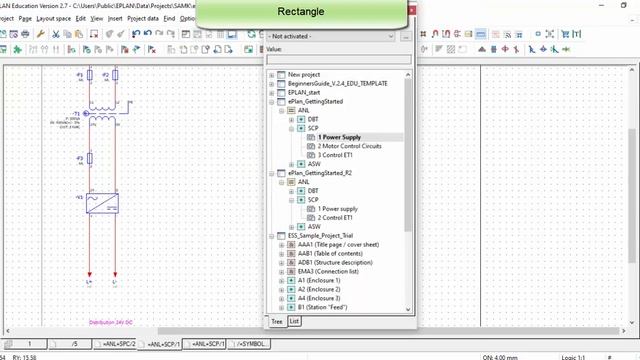Click the transformer T1 symbol in schematic

pos(102,113)
